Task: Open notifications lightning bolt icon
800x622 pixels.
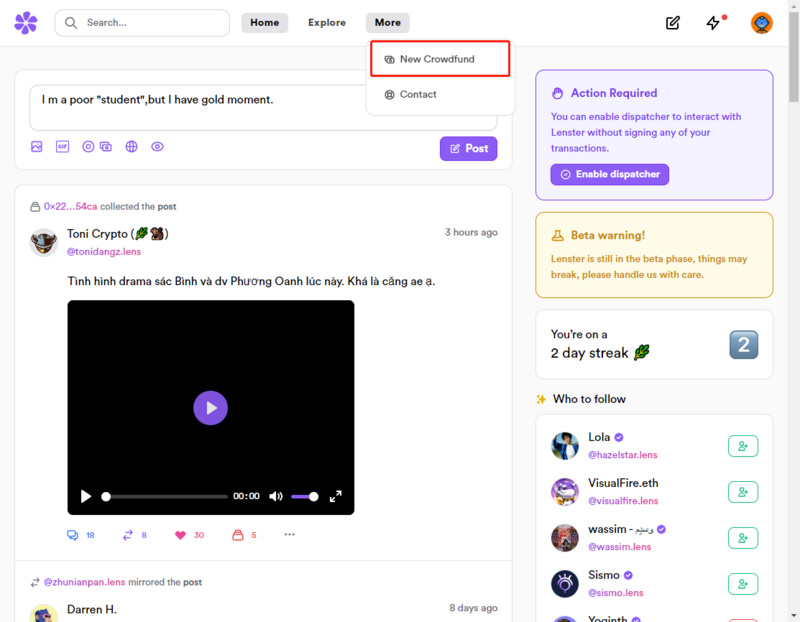Action: [713, 23]
